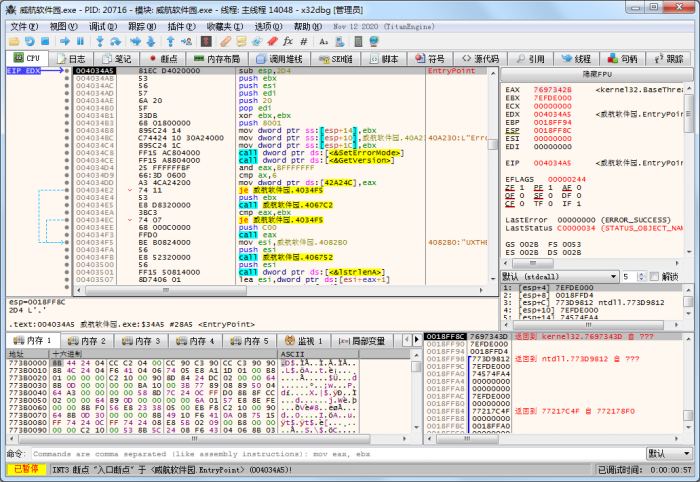700x482 pixels.
Task: Click the disassembly horizontal scrollbar
Action: coord(280,291)
